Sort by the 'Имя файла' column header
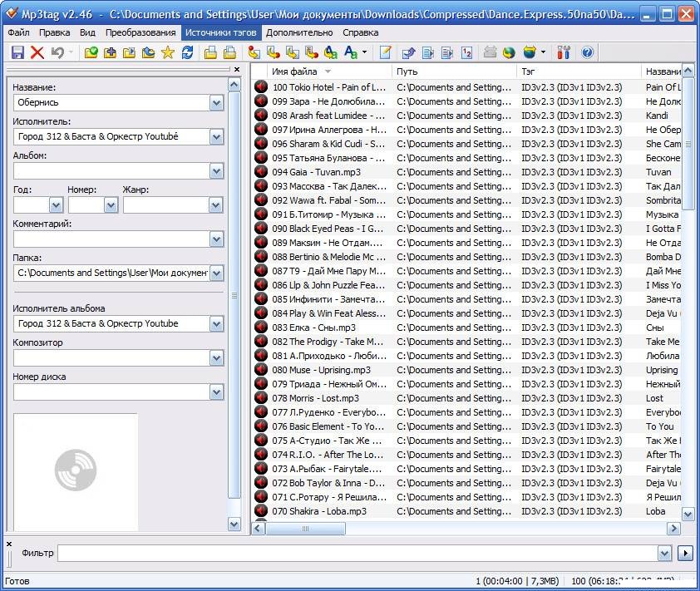This screenshot has height=591, width=700. 329,71
